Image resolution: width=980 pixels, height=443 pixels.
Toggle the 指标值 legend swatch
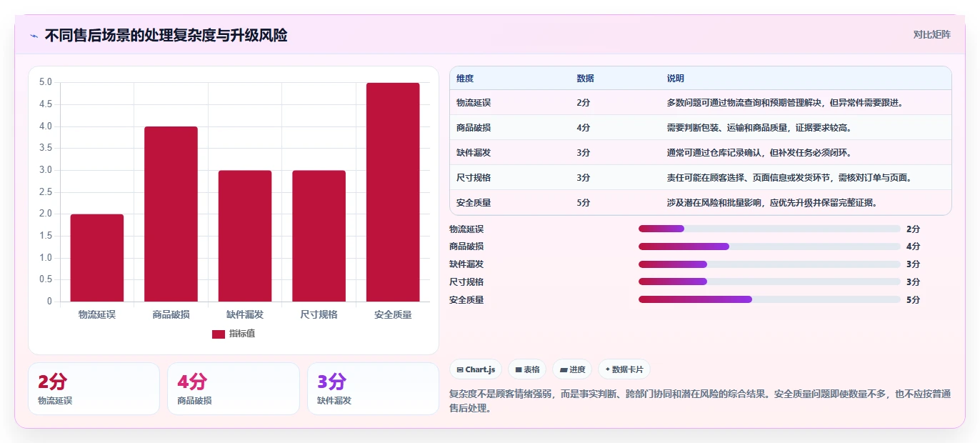(219, 334)
